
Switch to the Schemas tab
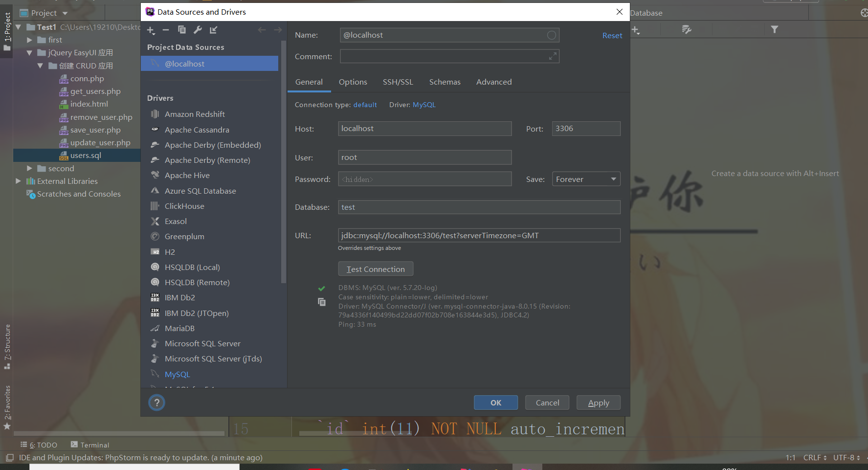point(445,82)
